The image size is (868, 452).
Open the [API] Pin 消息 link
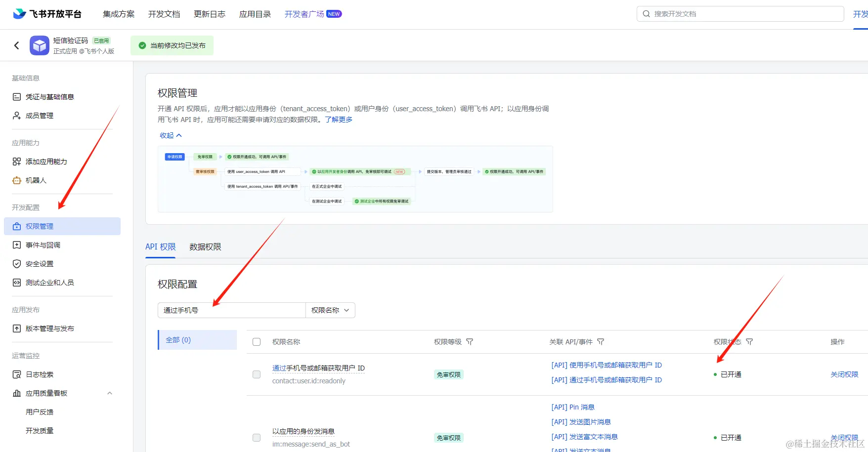573,407
